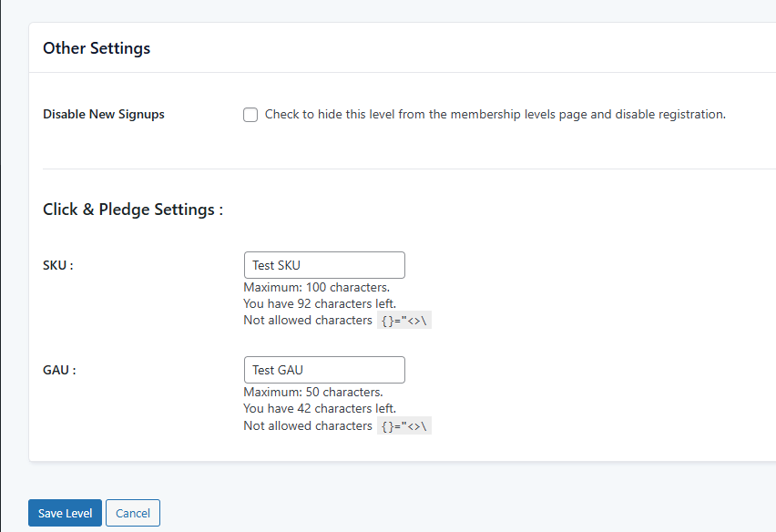The image size is (776, 532).
Task: Click the divider line above Click & Pledge Settings
Action: tap(409, 169)
